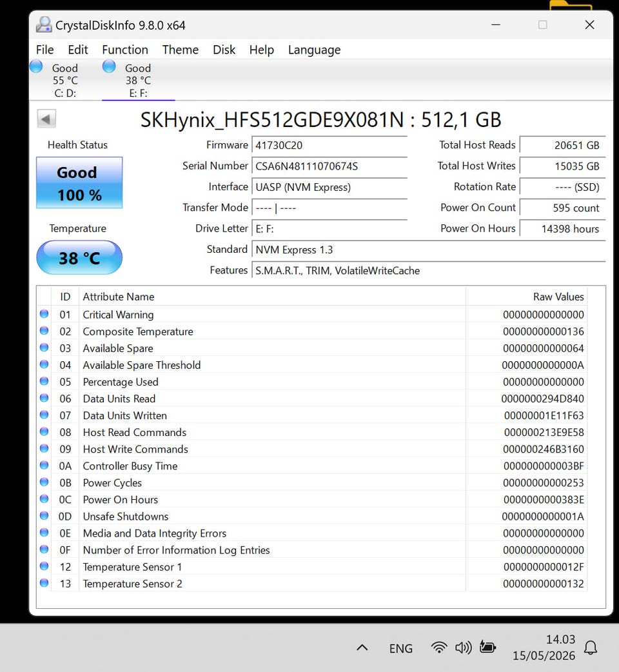Screen dimensions: 619x672
Task: Click the status dot for Power Cycles
Action: point(44,482)
